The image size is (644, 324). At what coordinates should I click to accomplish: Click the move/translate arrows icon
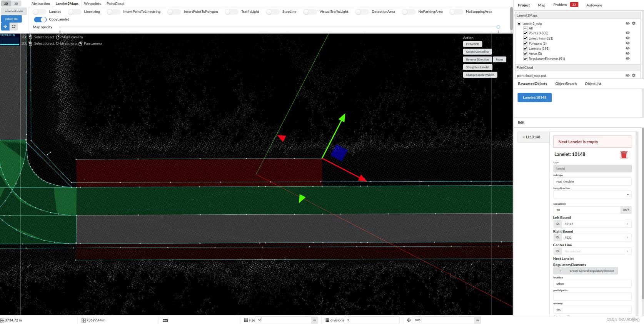(x=5, y=27)
